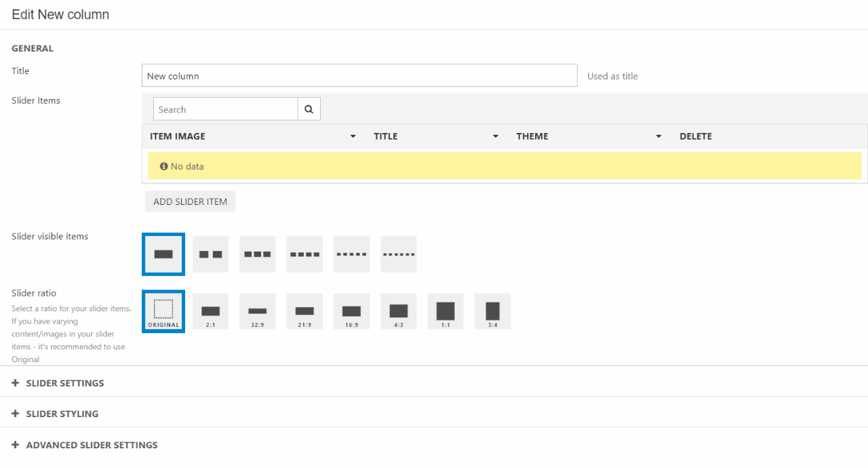Image resolution: width=868 pixels, height=468 pixels.
Task: Expand the Advanced Slider Settings section
Action: click(92, 445)
